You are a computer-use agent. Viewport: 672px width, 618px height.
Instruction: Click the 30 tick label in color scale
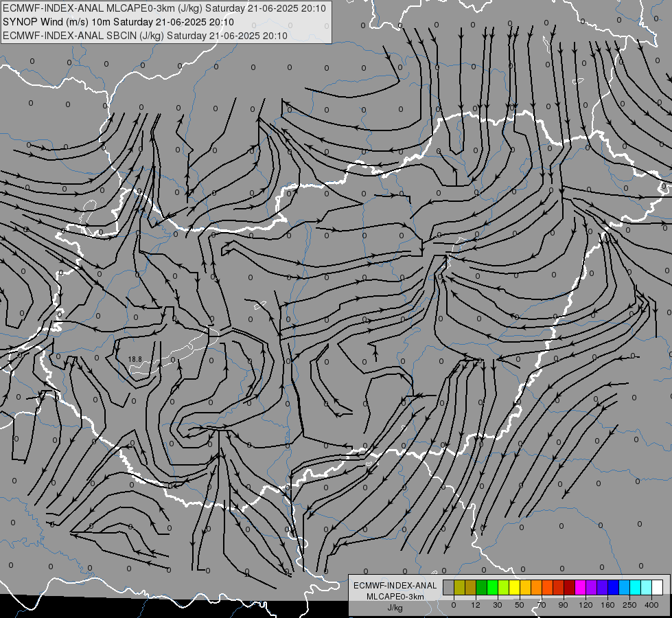498,605
